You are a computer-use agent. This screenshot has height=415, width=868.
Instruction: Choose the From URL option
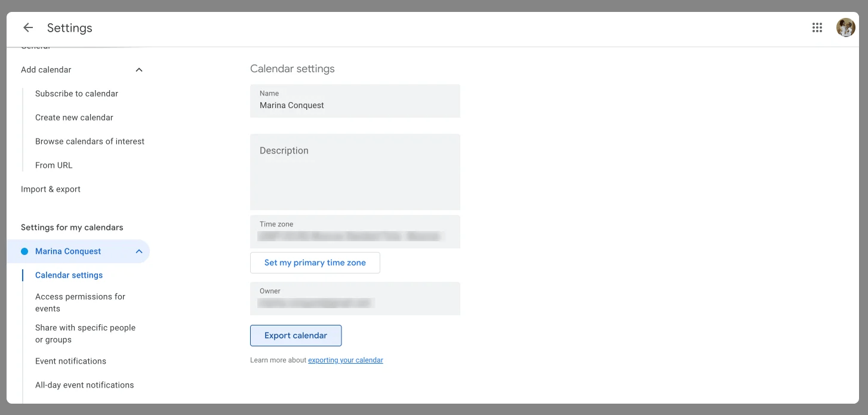[54, 165]
